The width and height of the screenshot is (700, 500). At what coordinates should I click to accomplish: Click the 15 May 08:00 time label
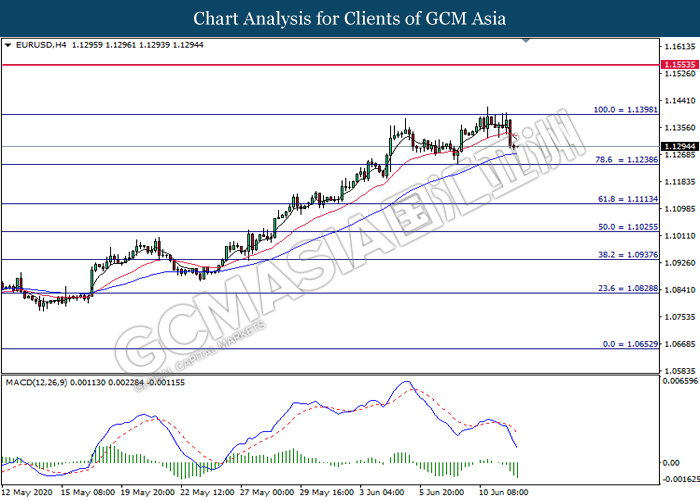88,492
